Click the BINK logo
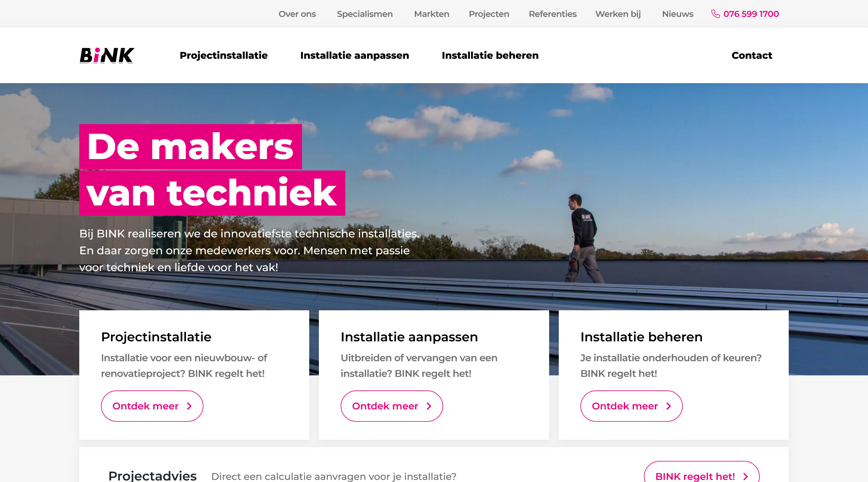868x482 pixels. click(107, 55)
